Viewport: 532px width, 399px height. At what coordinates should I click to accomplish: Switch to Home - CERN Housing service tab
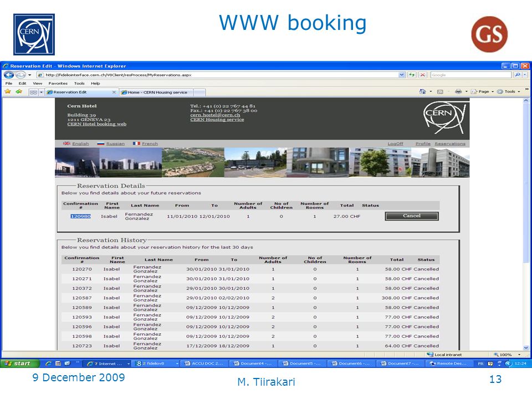156,93
